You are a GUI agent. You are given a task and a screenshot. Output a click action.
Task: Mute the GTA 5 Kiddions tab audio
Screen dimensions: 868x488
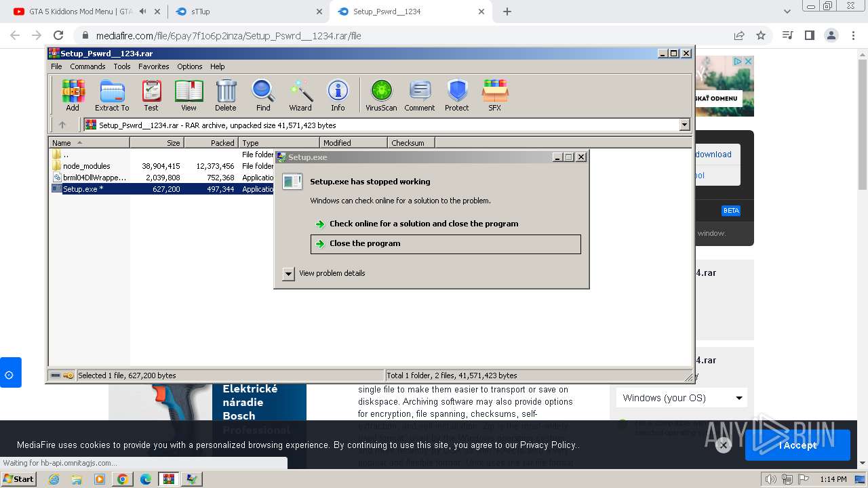click(142, 12)
